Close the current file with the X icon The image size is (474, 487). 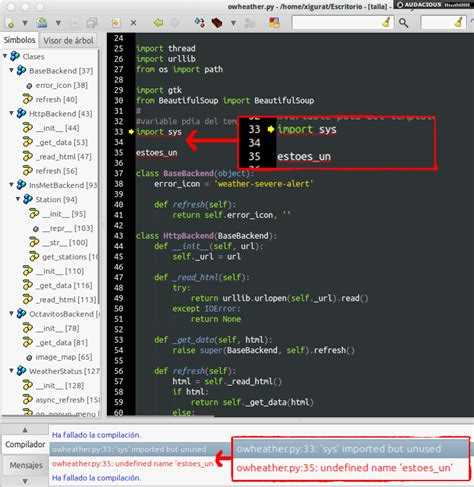[x=133, y=23]
